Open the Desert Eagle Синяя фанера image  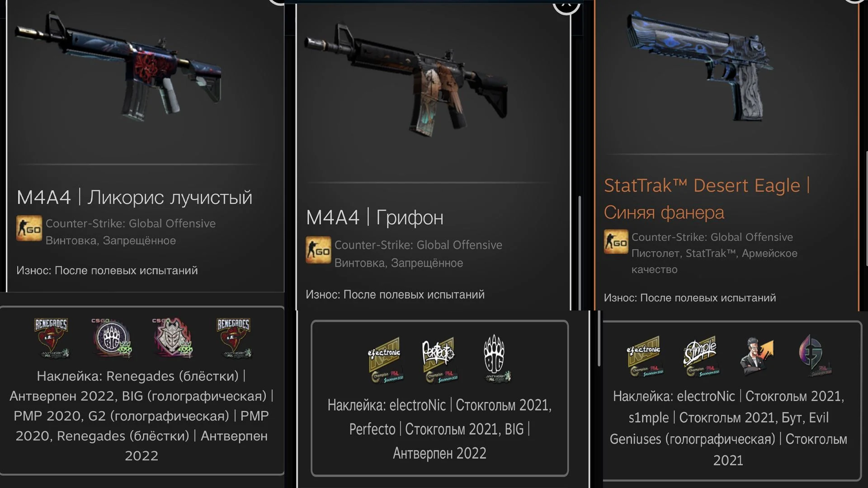[701, 66]
